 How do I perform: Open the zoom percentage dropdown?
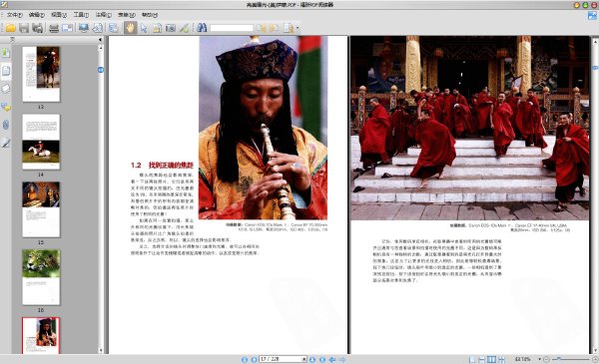[540, 359]
